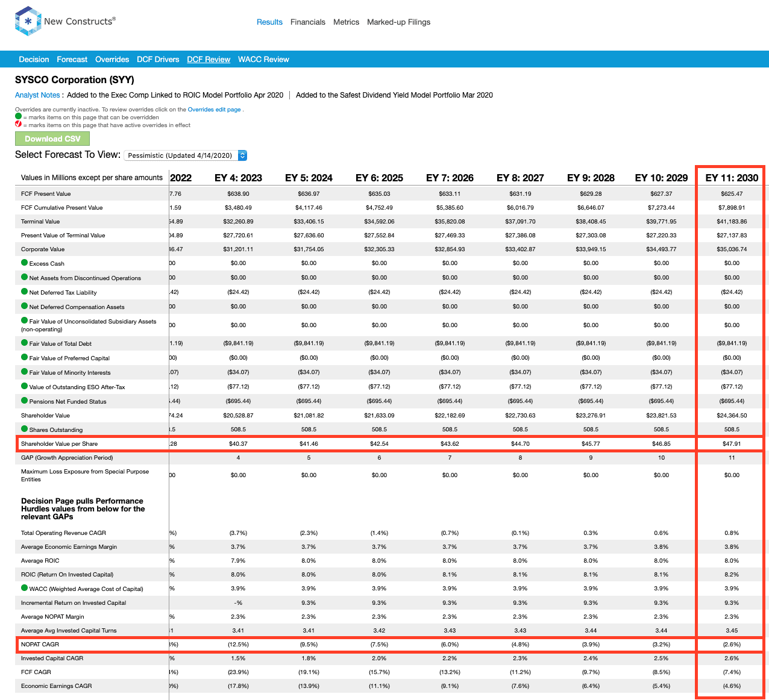Click green dot beside Net Deferred Tax Liability

tap(25, 292)
